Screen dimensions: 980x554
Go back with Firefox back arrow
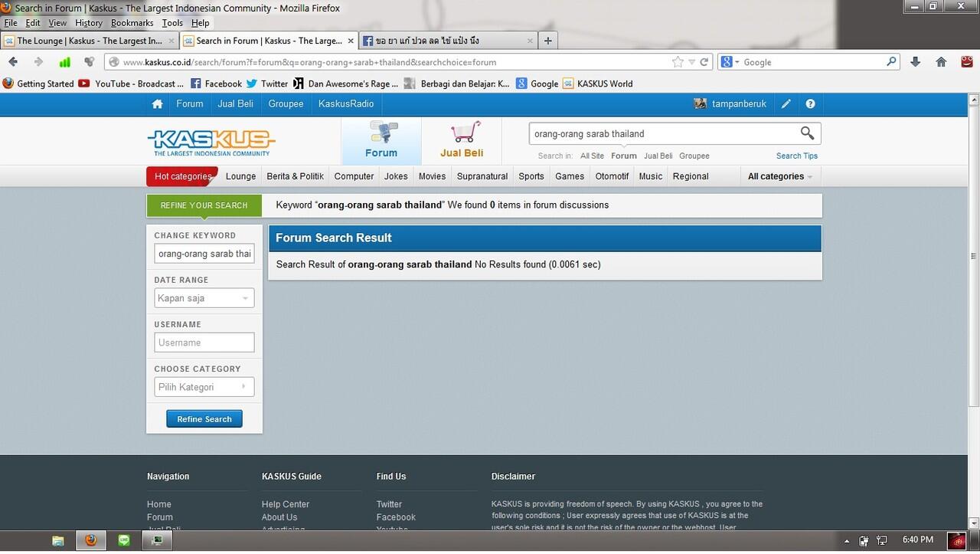coord(13,62)
